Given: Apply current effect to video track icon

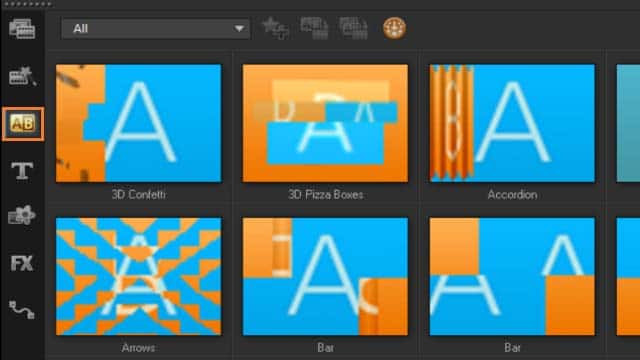Looking at the screenshot, I should [314, 28].
